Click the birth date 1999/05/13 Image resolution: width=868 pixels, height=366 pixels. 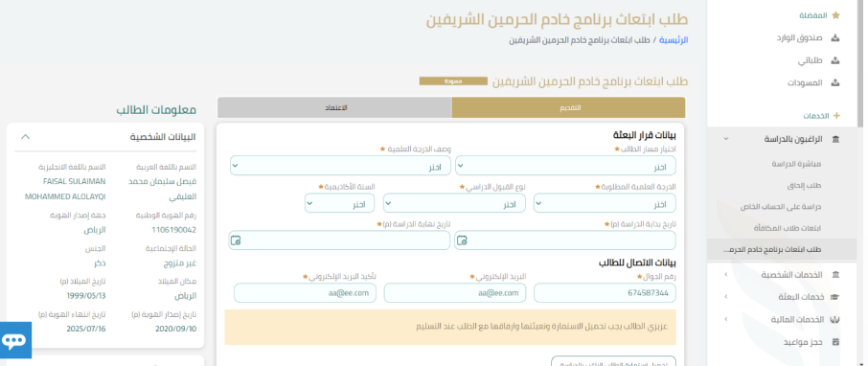86,296
